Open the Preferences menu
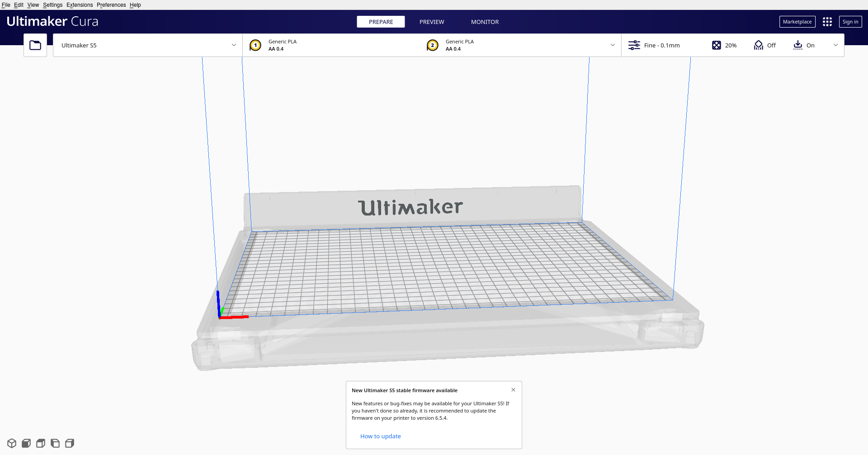 pyautogui.click(x=111, y=5)
